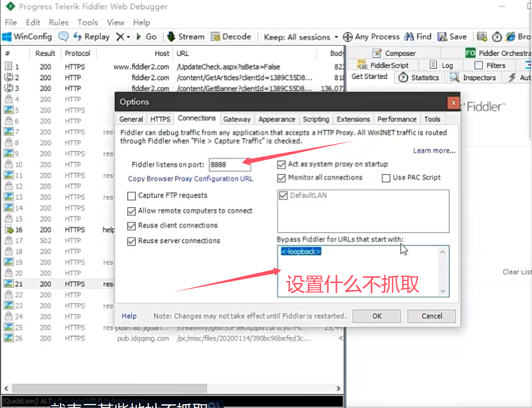Screen dimensions: 532x408
Task: Open the View menu
Action: [x=115, y=22]
